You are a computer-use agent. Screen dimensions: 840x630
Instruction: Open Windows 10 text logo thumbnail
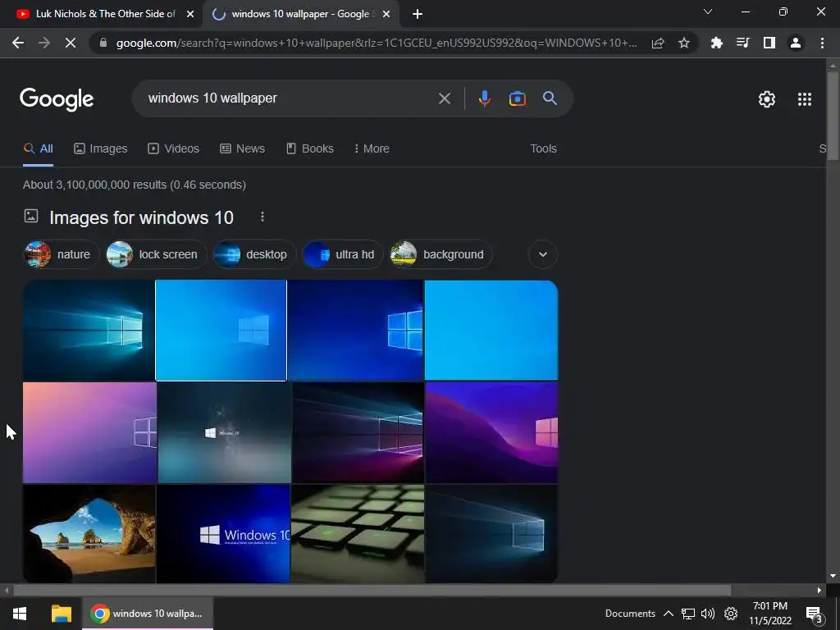[x=223, y=533]
